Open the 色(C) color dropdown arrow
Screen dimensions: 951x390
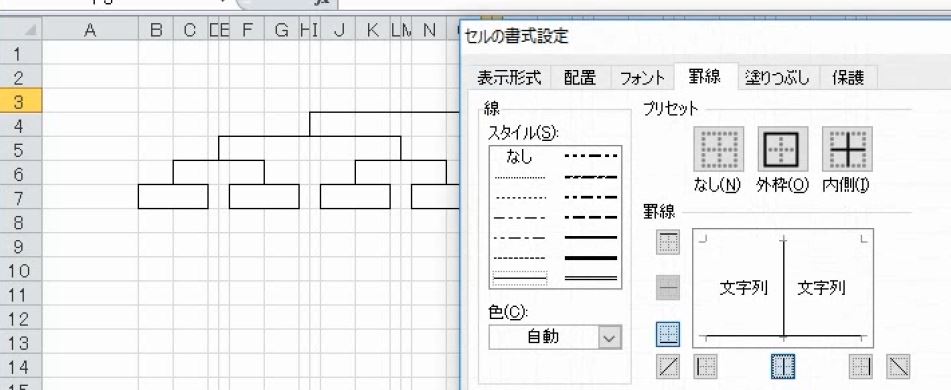(610, 337)
